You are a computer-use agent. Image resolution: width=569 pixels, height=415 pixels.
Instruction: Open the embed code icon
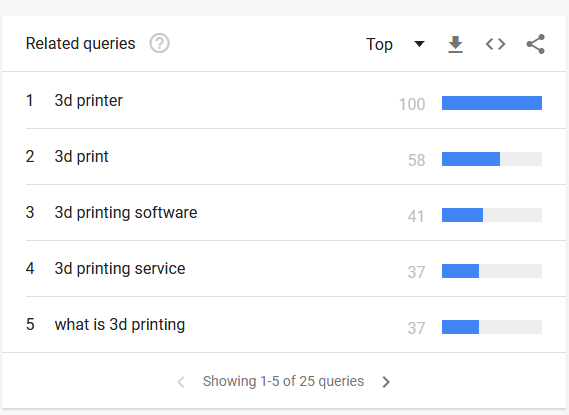pyautogui.click(x=495, y=44)
